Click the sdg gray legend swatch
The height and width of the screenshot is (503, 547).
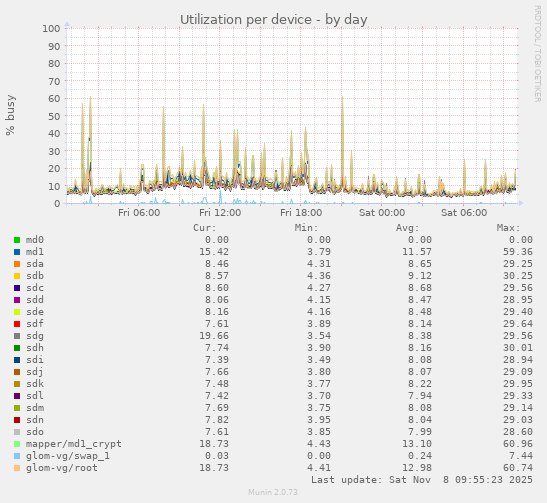click(17, 336)
